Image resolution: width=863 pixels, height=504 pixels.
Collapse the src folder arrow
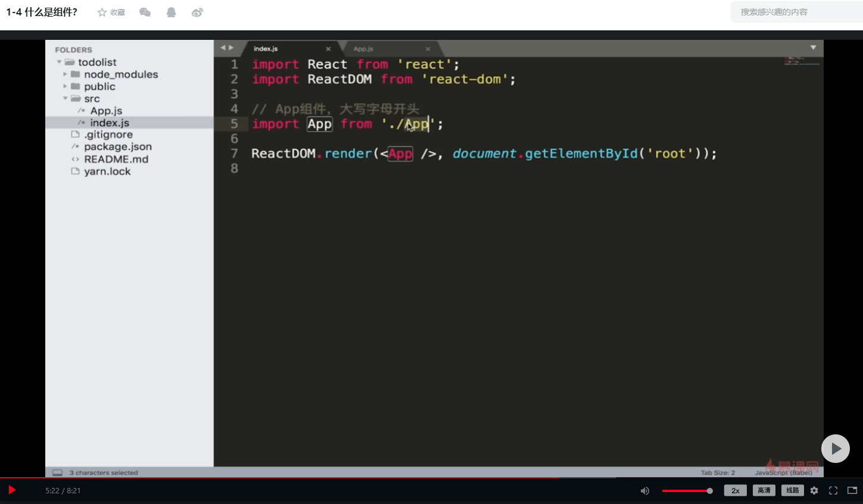65,99
